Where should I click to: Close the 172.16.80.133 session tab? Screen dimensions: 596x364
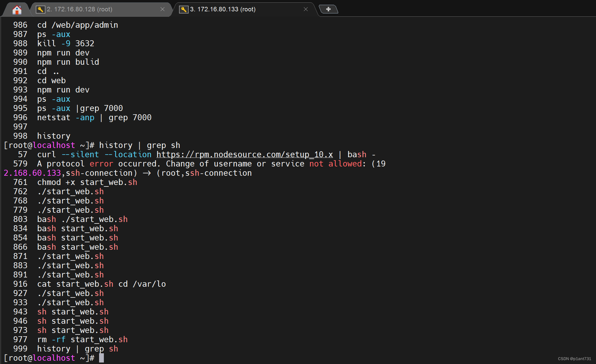pyautogui.click(x=306, y=9)
